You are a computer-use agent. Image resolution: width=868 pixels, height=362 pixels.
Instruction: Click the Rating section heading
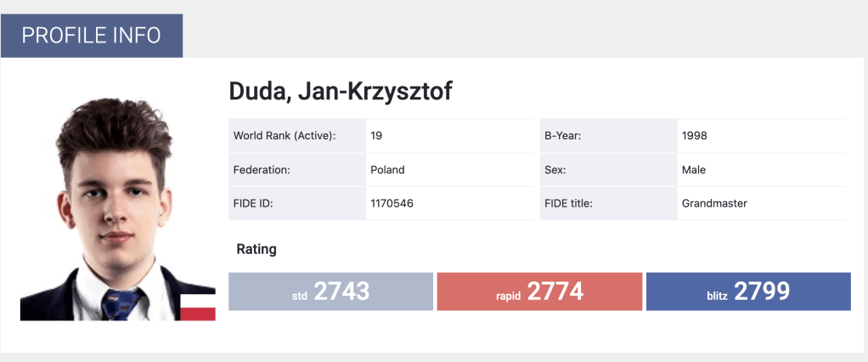[x=256, y=250]
